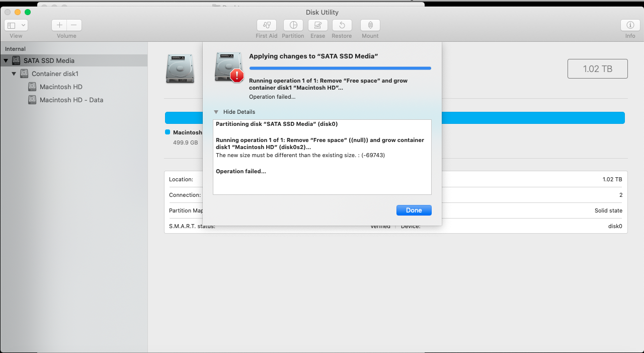This screenshot has width=644, height=353.
Task: Minimize Disk Utility with the yellow button
Action: [x=18, y=12]
